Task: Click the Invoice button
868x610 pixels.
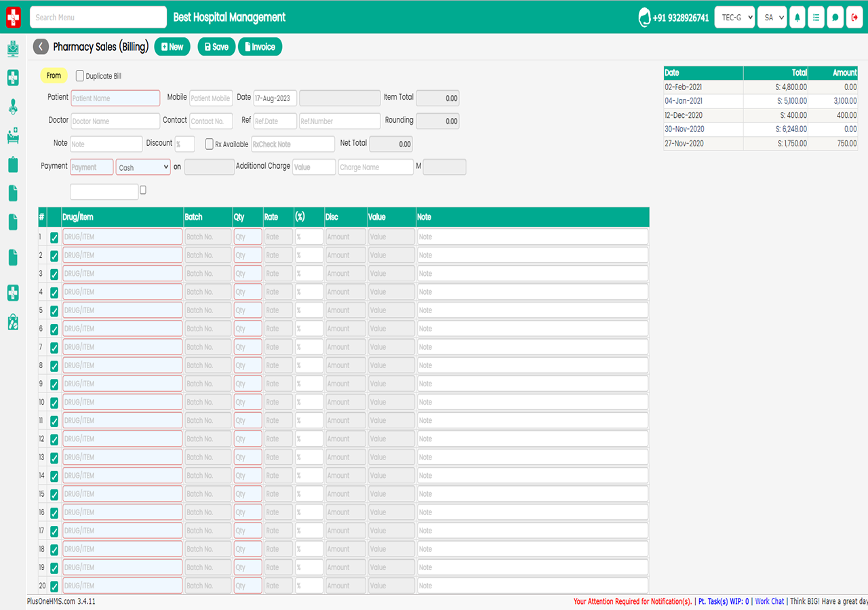Action: point(260,47)
